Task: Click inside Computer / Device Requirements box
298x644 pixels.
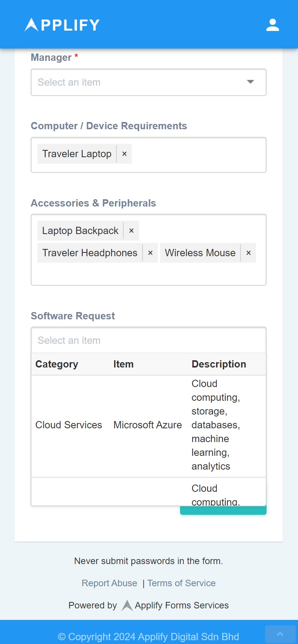Action: click(x=199, y=155)
